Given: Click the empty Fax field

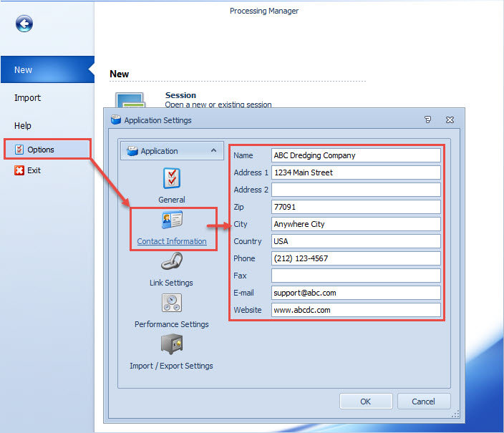Looking at the screenshot, I should [x=356, y=276].
